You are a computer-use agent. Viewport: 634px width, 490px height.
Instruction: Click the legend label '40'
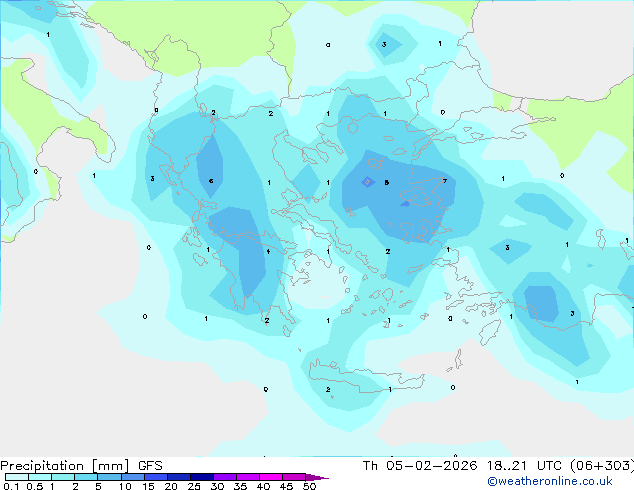(x=264, y=486)
